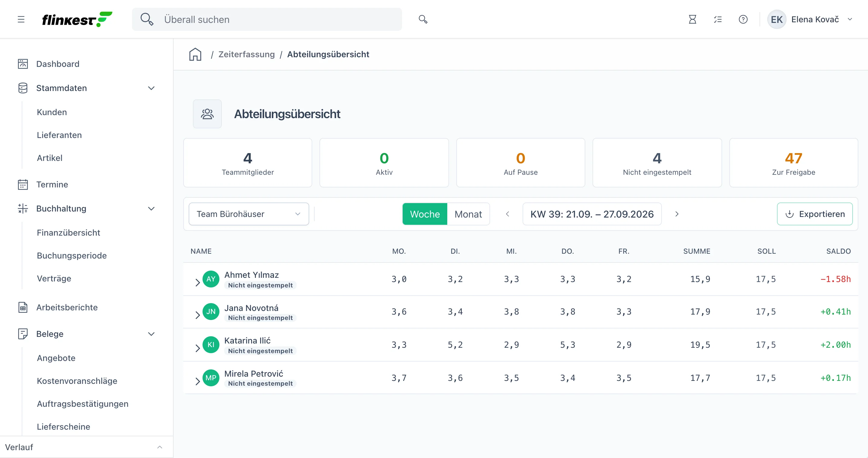Click the Arbeitsberichte document icon

coord(23,307)
